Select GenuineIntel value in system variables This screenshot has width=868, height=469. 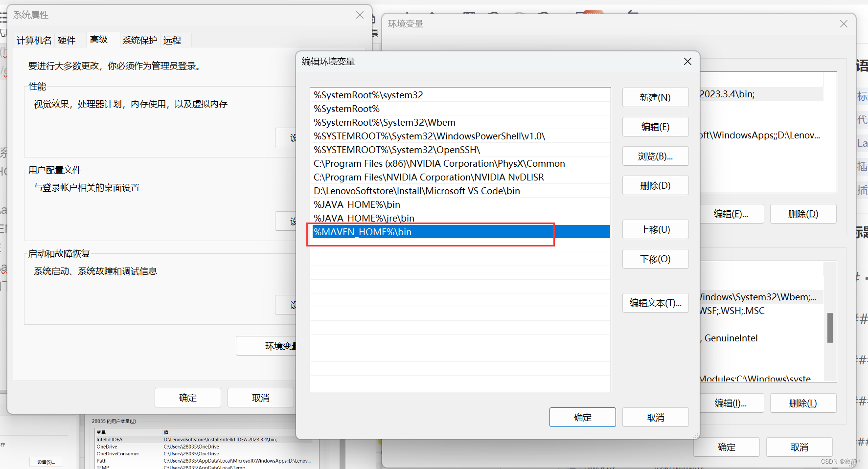pyautogui.click(x=731, y=338)
